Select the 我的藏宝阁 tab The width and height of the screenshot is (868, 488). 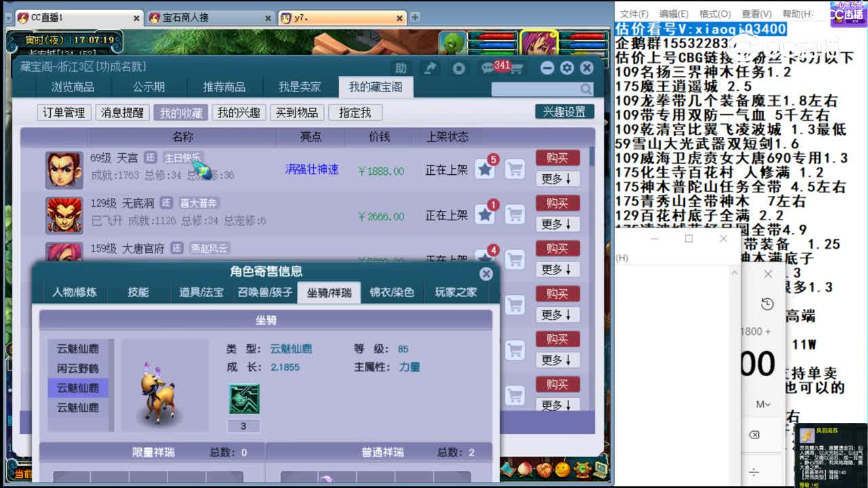375,87
